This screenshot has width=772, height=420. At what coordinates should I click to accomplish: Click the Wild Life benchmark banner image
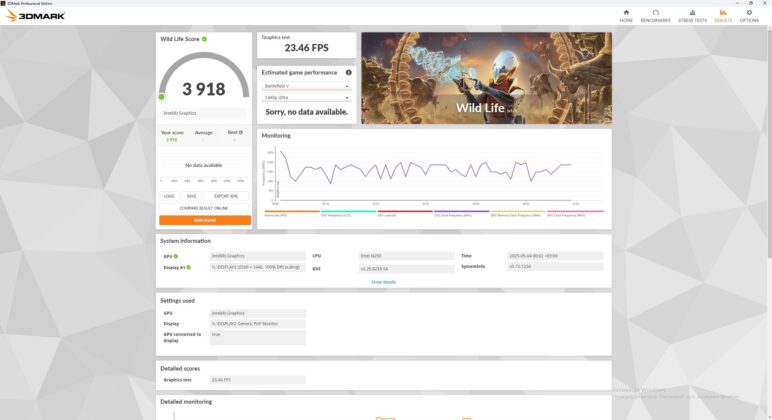[486, 78]
